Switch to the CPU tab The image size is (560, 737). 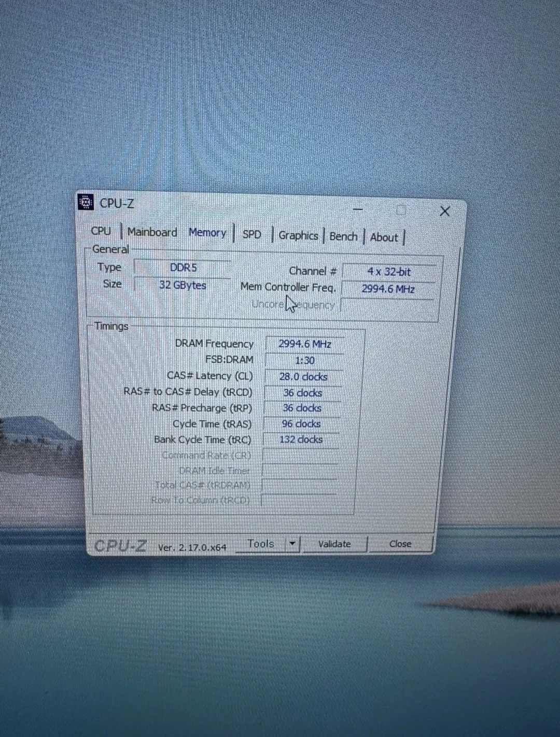click(101, 231)
